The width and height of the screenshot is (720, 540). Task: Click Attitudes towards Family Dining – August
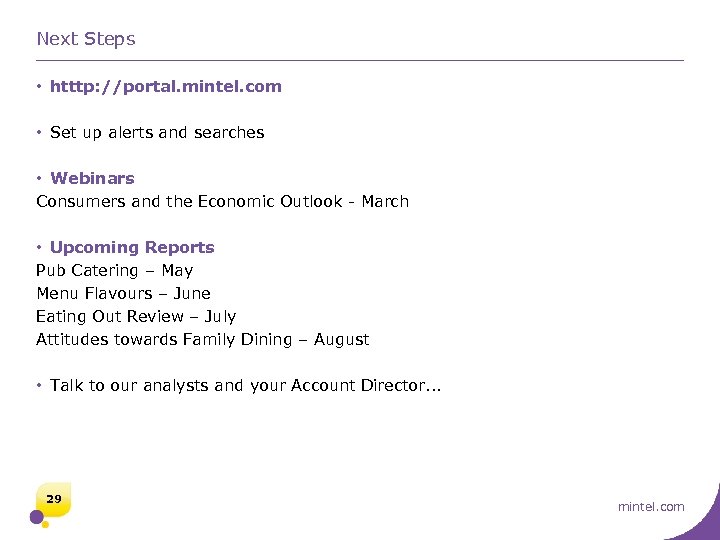pos(202,339)
